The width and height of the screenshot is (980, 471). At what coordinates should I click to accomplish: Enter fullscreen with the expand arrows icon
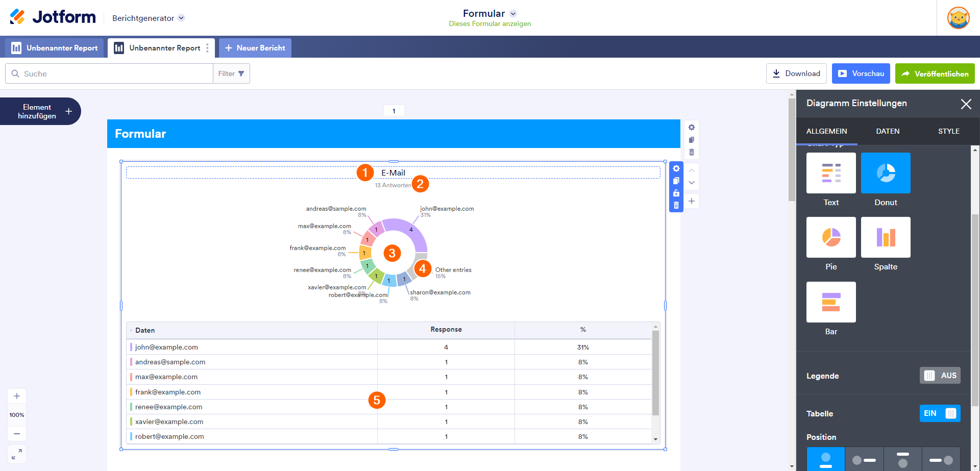point(17,454)
